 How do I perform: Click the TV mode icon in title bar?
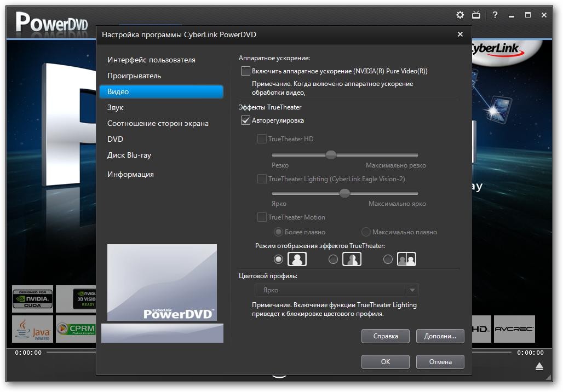(x=476, y=15)
